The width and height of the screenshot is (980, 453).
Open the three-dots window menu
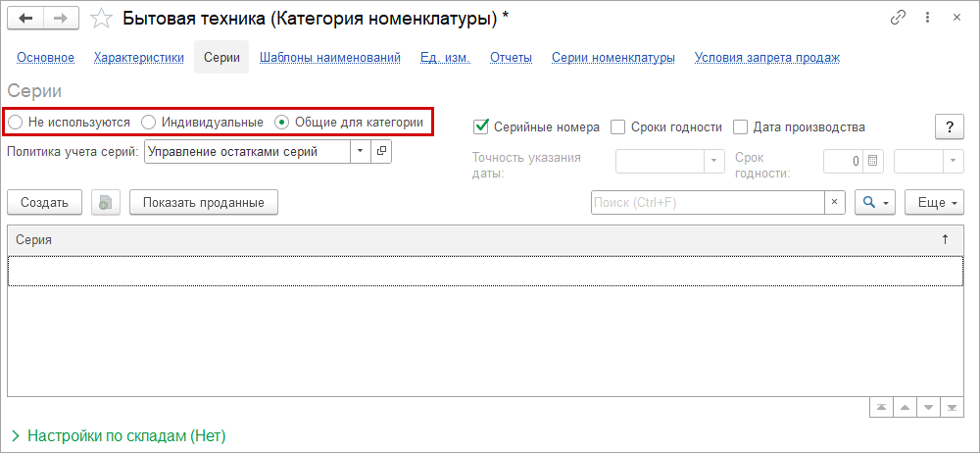pos(926,19)
